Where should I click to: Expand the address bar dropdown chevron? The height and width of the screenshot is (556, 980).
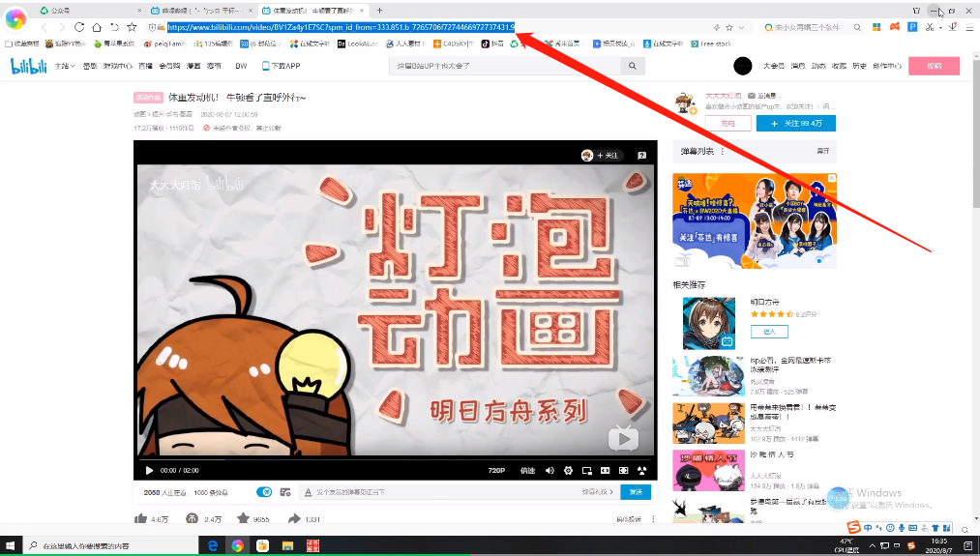[x=741, y=27]
